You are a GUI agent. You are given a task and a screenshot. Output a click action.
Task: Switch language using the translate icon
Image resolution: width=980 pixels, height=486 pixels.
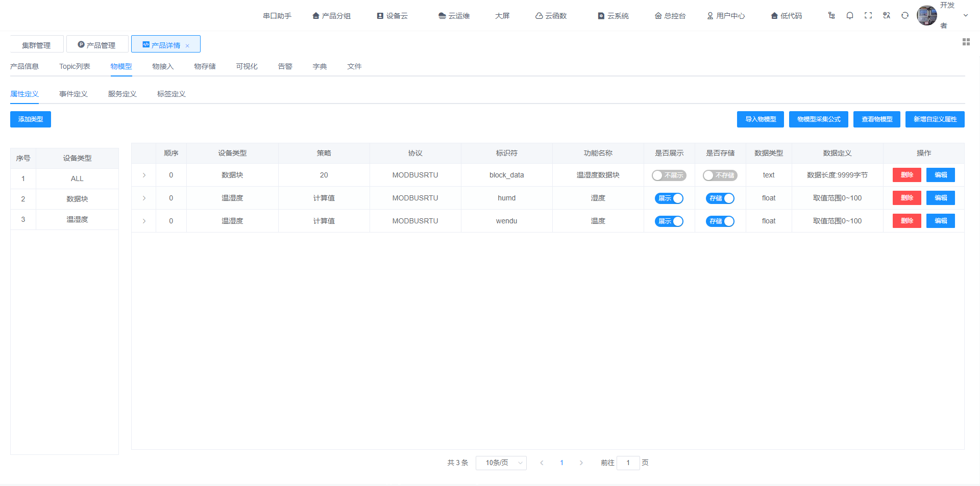886,15
